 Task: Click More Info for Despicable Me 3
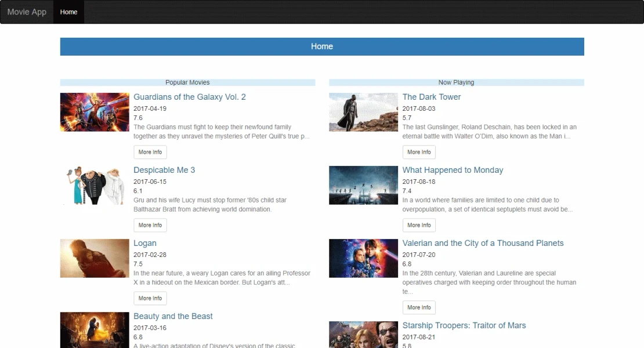(x=150, y=225)
